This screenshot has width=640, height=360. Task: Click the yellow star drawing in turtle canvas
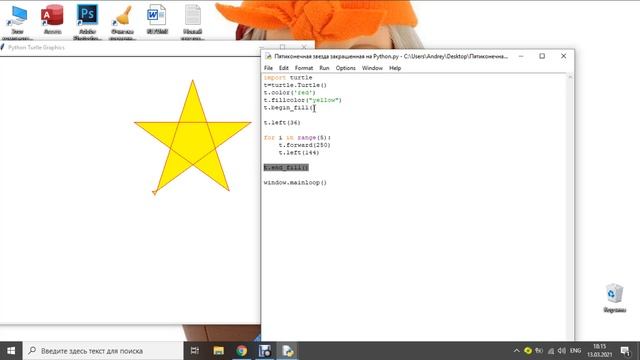[x=192, y=137]
